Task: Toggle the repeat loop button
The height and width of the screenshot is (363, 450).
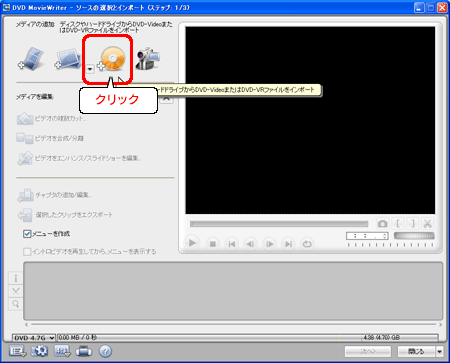Action: pyautogui.click(x=307, y=244)
